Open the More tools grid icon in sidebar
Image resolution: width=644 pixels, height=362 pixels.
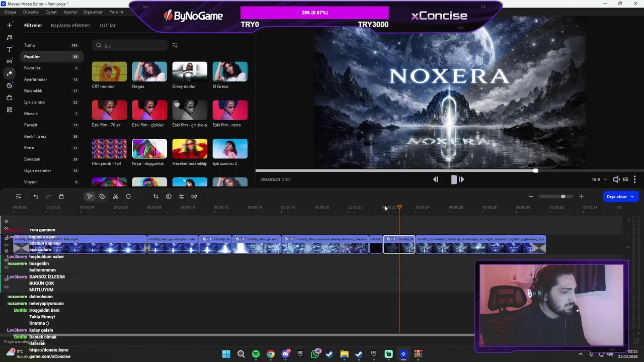point(10,110)
